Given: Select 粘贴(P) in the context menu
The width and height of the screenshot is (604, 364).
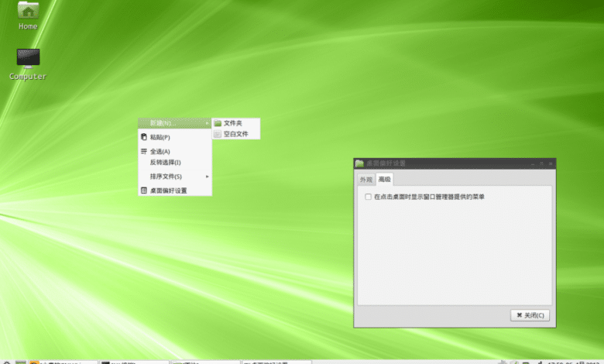Looking at the screenshot, I should (x=175, y=137).
